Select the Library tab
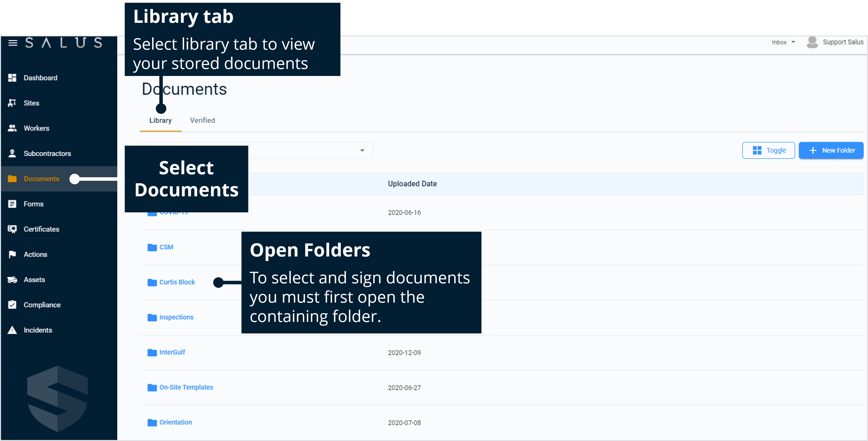This screenshot has height=441, width=868. [x=160, y=120]
